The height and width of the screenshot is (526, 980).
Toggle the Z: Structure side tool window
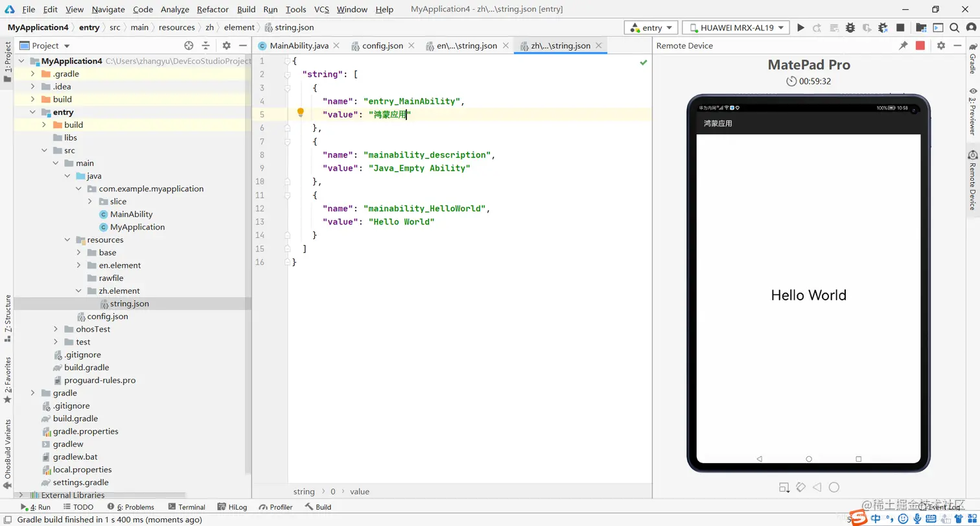pyautogui.click(x=7, y=318)
